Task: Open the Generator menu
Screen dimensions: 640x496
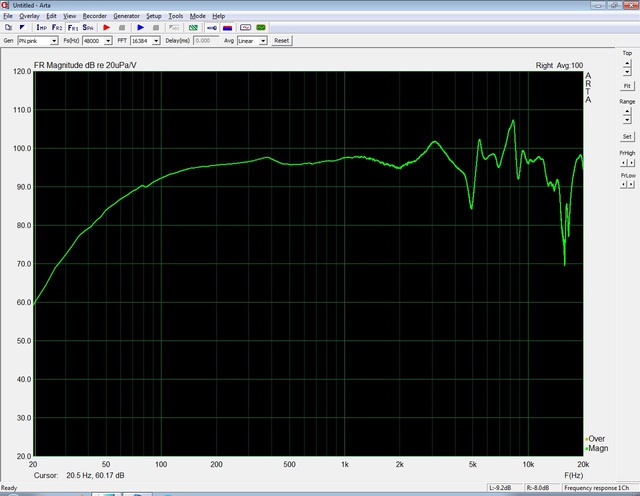Action: point(126,17)
